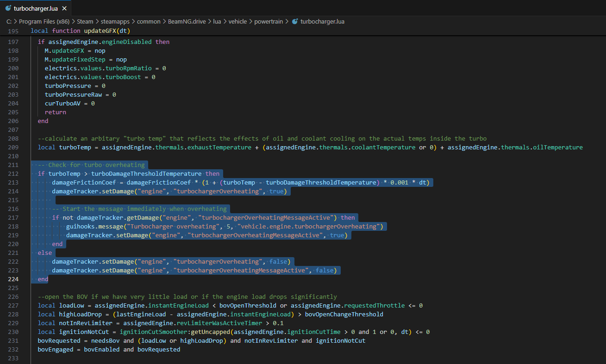
Task: Click line number 224 in the gutter
Action: pyautogui.click(x=13, y=279)
